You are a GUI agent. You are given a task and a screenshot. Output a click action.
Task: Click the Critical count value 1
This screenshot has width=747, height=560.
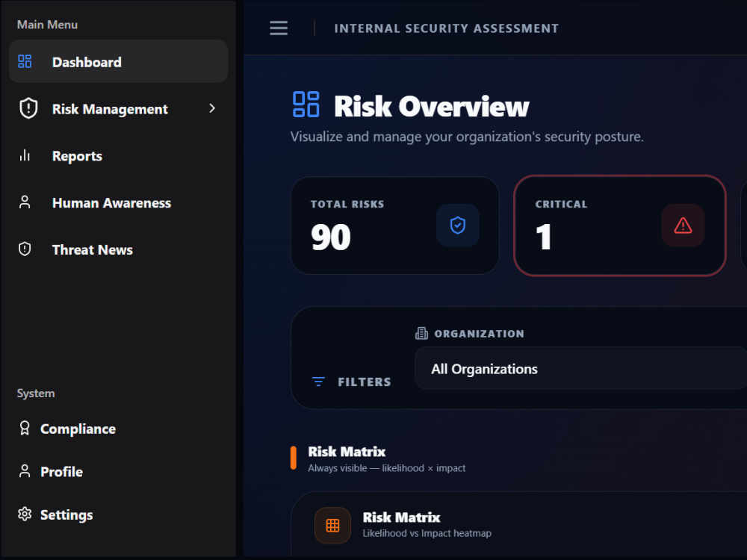tap(543, 237)
